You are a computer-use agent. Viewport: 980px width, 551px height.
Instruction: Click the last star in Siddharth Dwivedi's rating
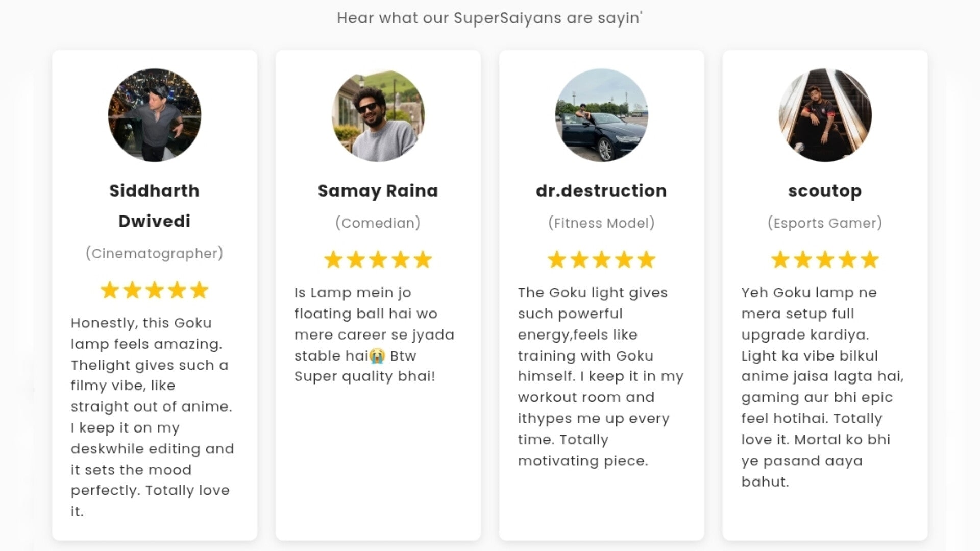click(x=199, y=290)
